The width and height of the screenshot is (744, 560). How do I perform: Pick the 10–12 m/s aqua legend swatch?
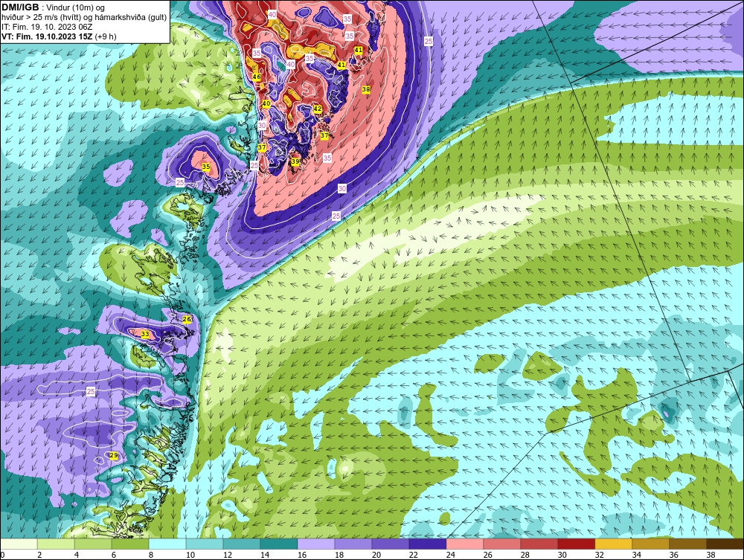[205, 544]
